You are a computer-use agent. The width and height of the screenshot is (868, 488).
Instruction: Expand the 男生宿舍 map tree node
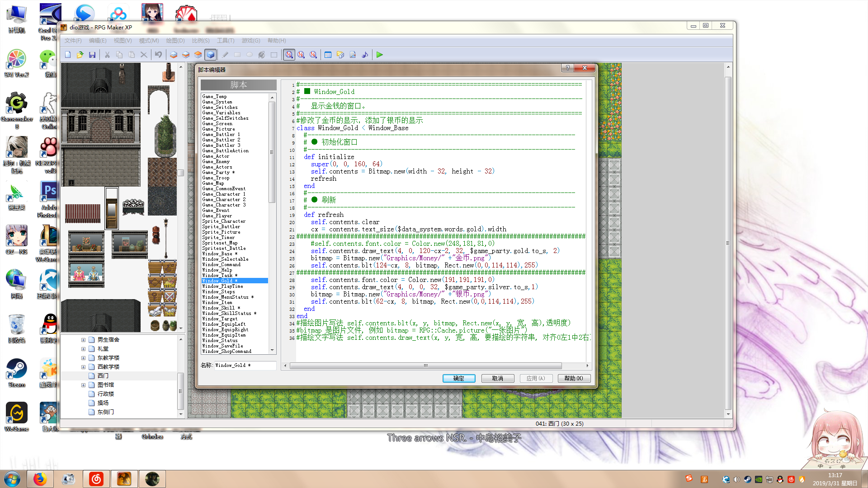(x=83, y=340)
